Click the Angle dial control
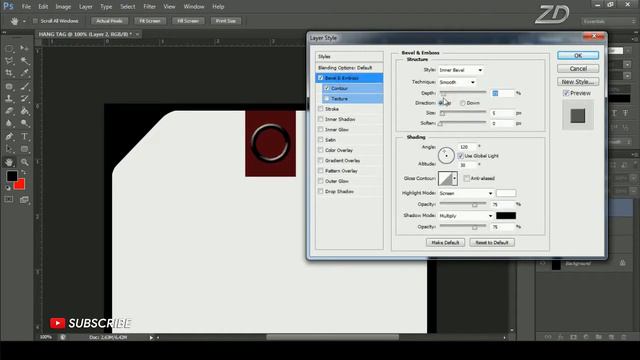Screen dimensions: 640x360 [x=446, y=156]
